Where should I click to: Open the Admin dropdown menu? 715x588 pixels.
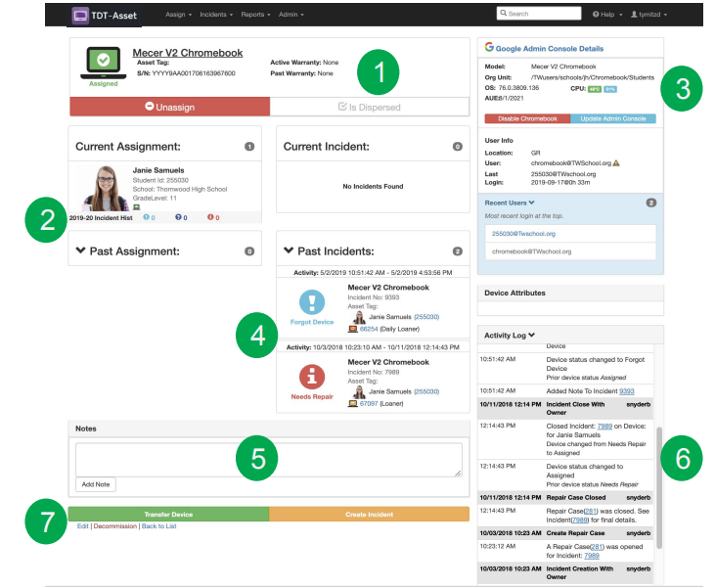click(x=290, y=15)
